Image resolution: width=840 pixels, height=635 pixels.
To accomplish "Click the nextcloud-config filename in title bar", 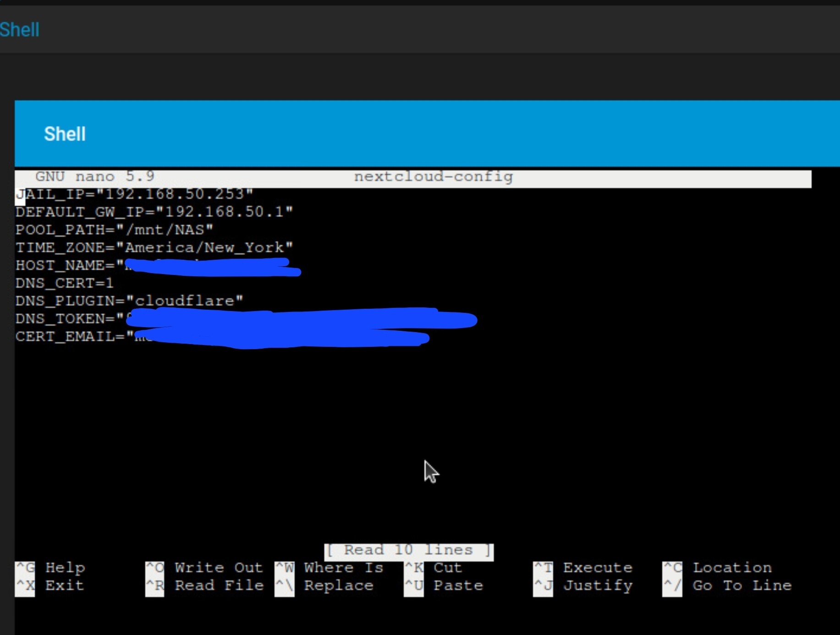I will [433, 177].
